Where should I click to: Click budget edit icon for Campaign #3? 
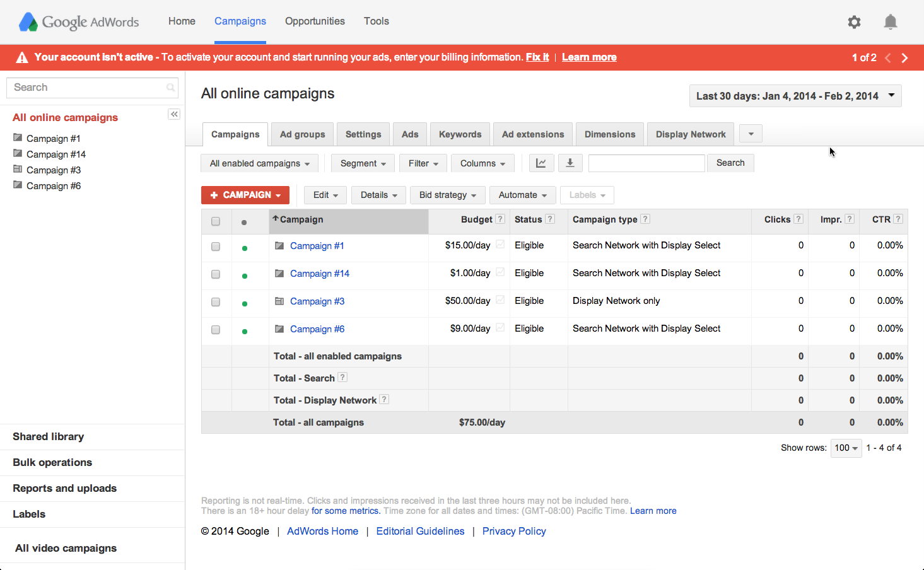coord(500,300)
